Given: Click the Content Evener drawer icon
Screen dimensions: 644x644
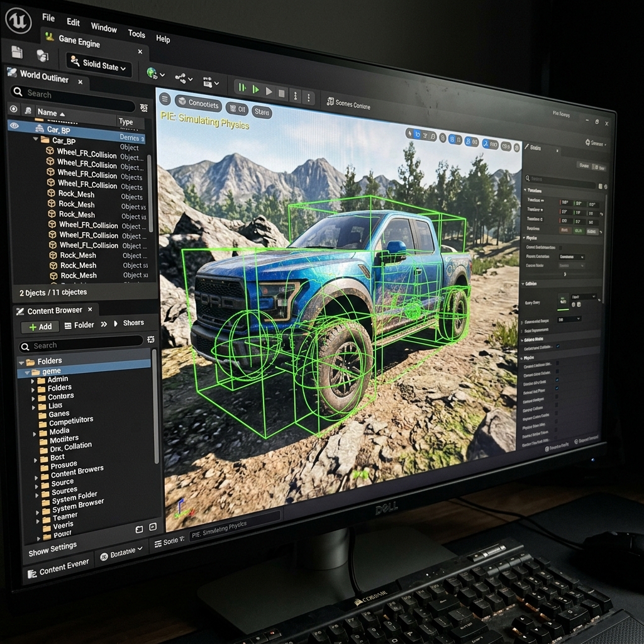Looking at the screenshot, I should click(x=31, y=574).
